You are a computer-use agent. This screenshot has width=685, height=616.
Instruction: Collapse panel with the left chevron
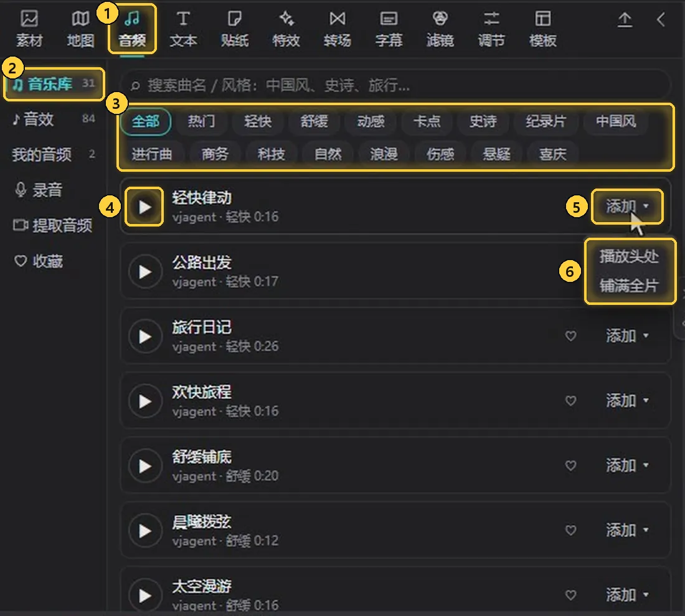tap(661, 20)
